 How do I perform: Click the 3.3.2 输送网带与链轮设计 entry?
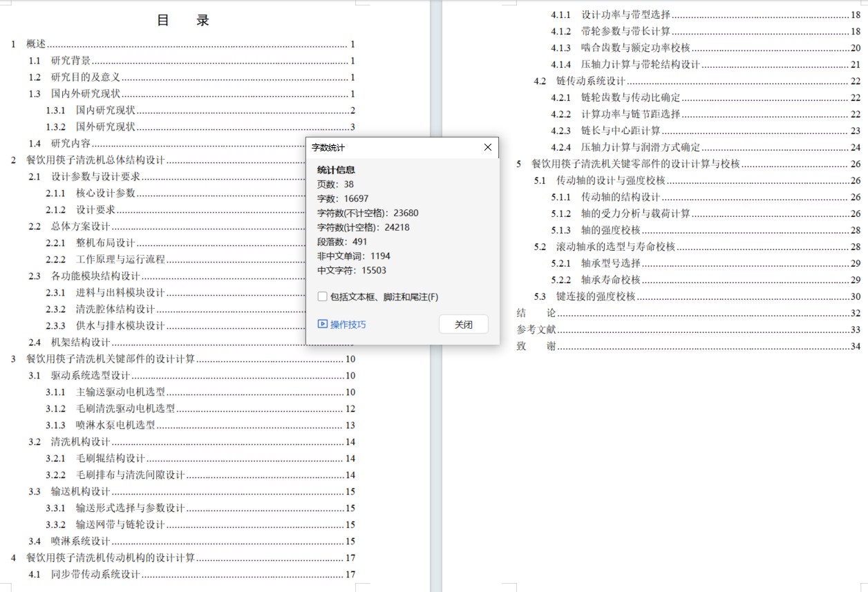tap(200, 525)
